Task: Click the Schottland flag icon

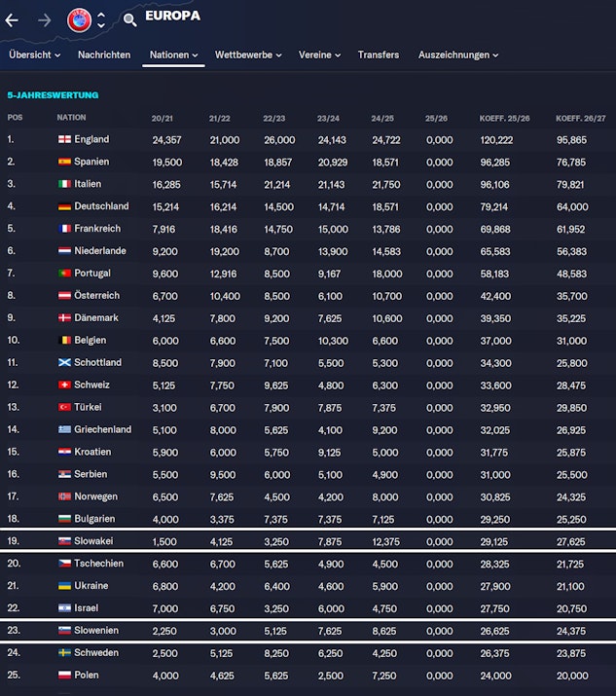Action: (x=64, y=363)
